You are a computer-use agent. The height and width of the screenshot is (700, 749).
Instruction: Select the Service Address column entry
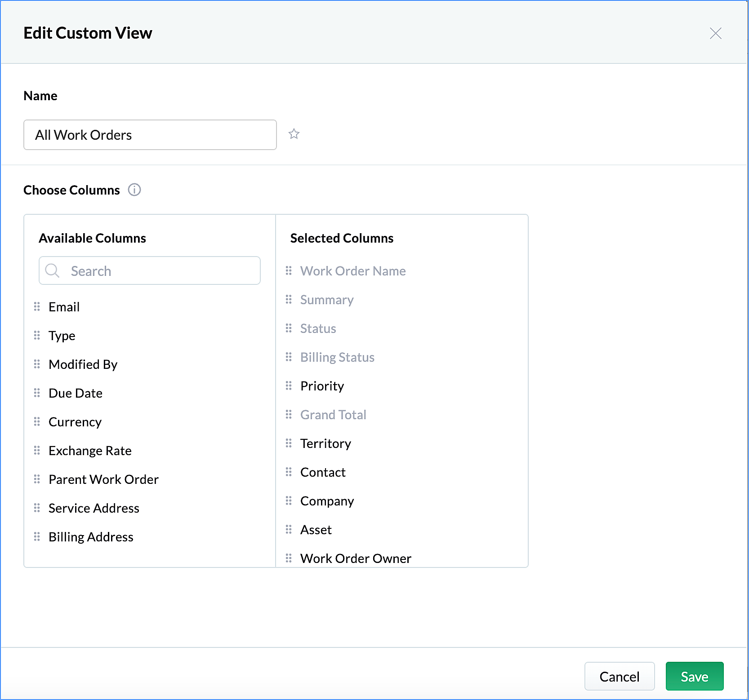(94, 508)
